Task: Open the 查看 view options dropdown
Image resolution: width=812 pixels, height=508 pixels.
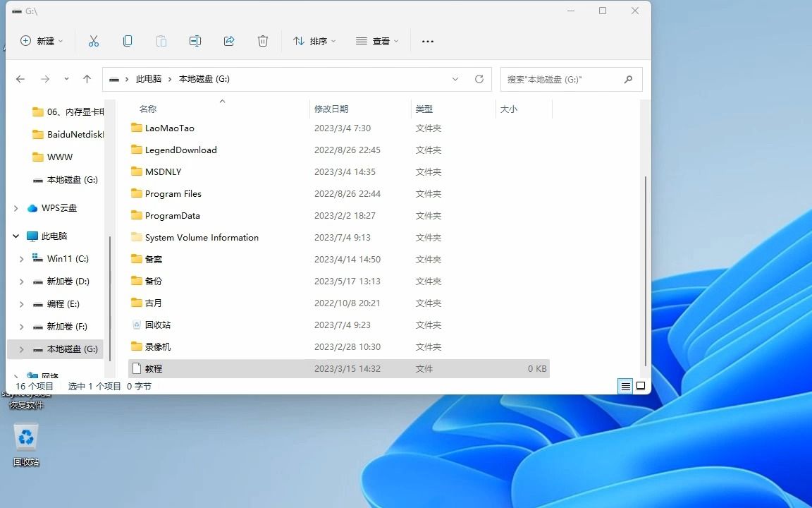Action: 377,41
